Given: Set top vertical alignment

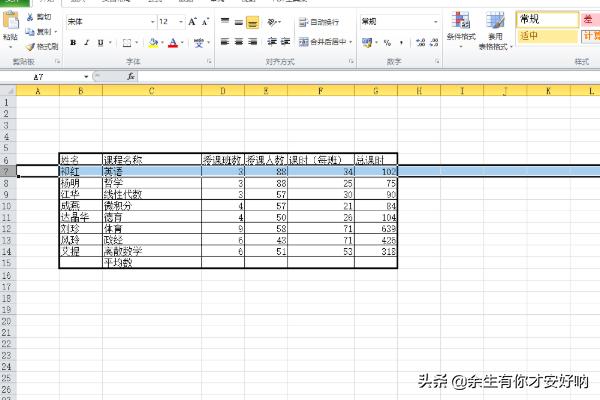Looking at the screenshot, I should [x=225, y=22].
